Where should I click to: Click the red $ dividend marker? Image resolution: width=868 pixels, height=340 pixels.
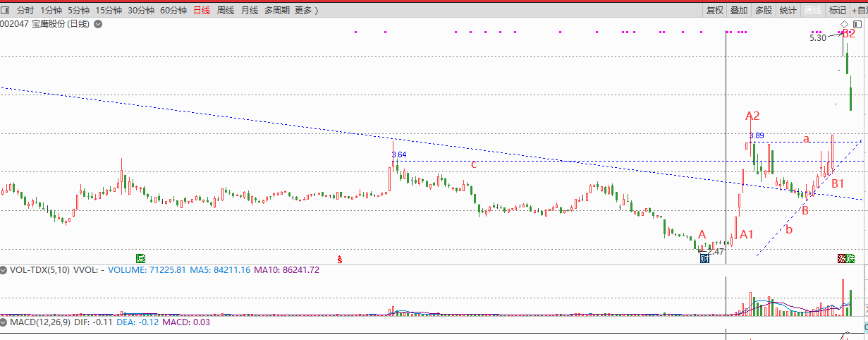click(339, 259)
